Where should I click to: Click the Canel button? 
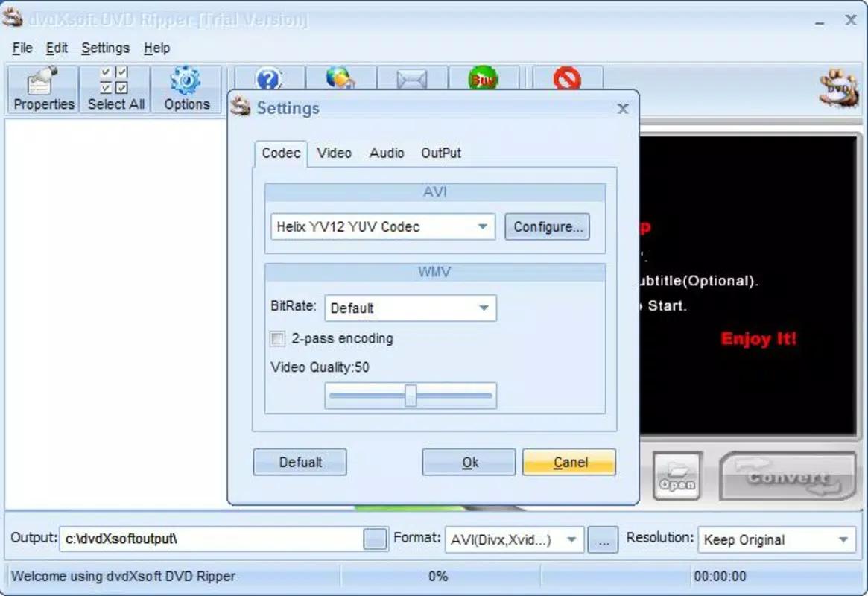[x=569, y=462]
